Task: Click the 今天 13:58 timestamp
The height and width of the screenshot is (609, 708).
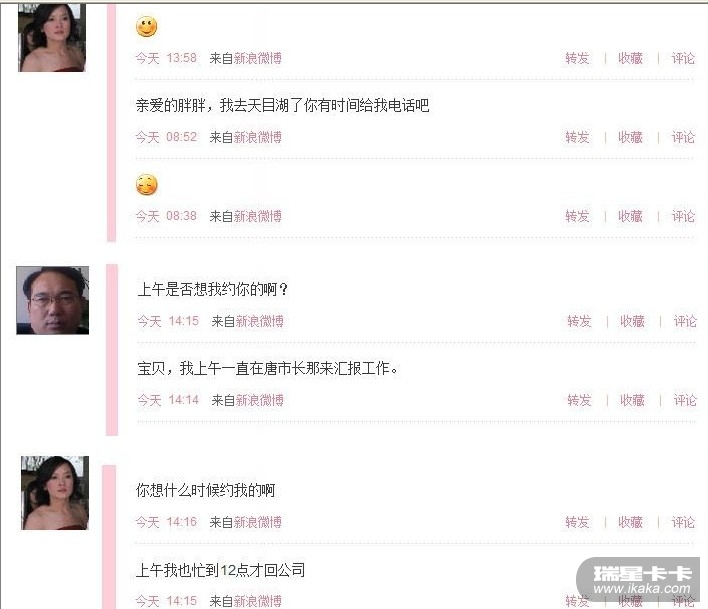Action: coord(166,58)
